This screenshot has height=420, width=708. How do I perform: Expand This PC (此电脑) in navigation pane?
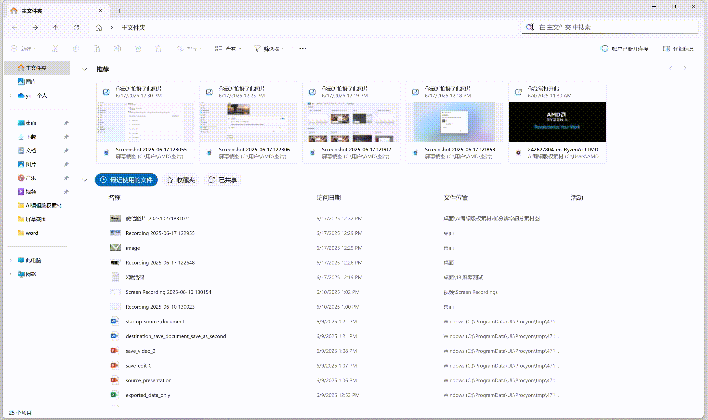9,259
